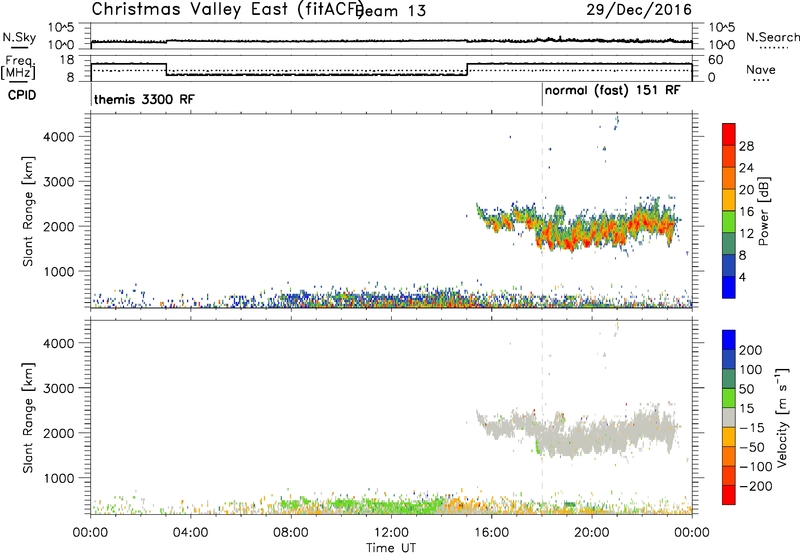Click the "18" tick on the frequency axis
Image resolution: width=800 pixels, height=554 pixels.
[67, 60]
